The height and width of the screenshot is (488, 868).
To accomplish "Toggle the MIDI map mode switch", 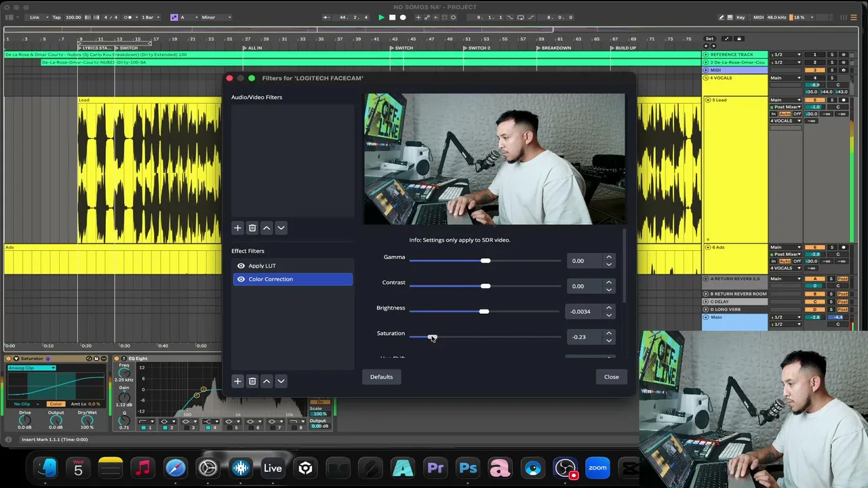I will tap(757, 17).
